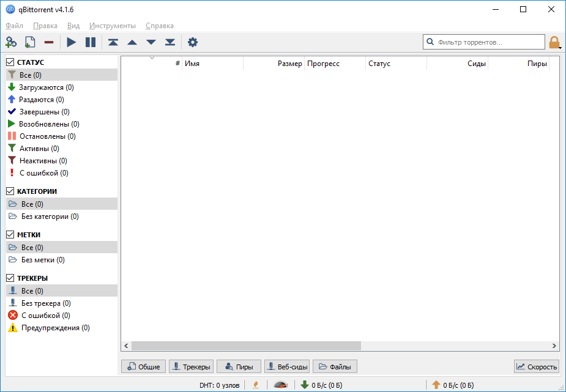Switch to the Трекеры tab
Screen dimensions: 566x392
191,366
